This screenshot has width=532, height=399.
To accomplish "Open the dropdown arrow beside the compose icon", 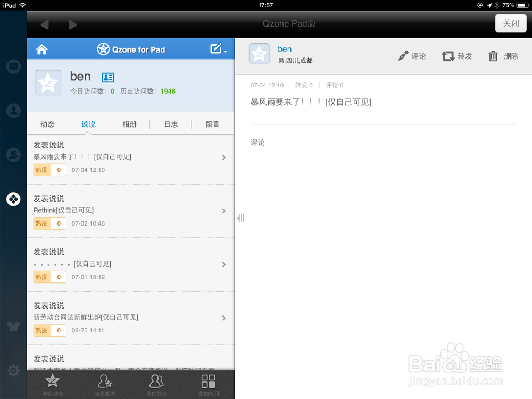I will (x=225, y=52).
